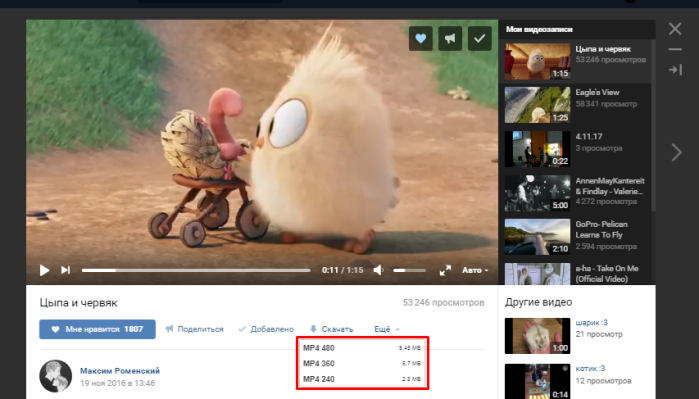Click the Мне нравится 1807 button

[x=97, y=329]
